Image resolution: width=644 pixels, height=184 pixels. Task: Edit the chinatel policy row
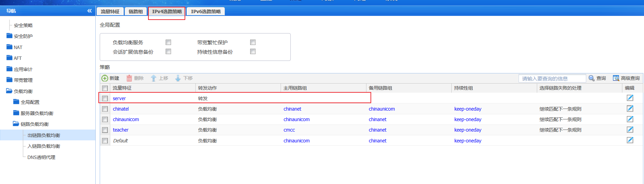pos(630,109)
